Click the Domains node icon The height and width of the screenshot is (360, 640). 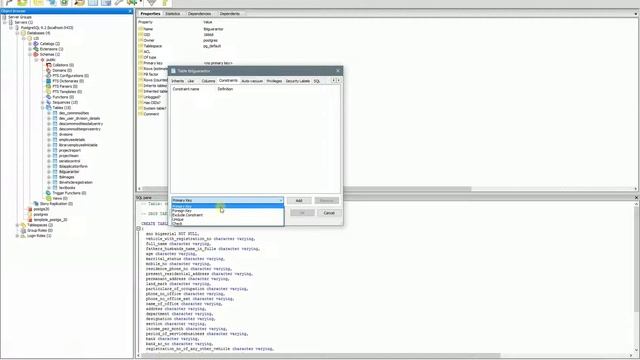tap(49, 70)
